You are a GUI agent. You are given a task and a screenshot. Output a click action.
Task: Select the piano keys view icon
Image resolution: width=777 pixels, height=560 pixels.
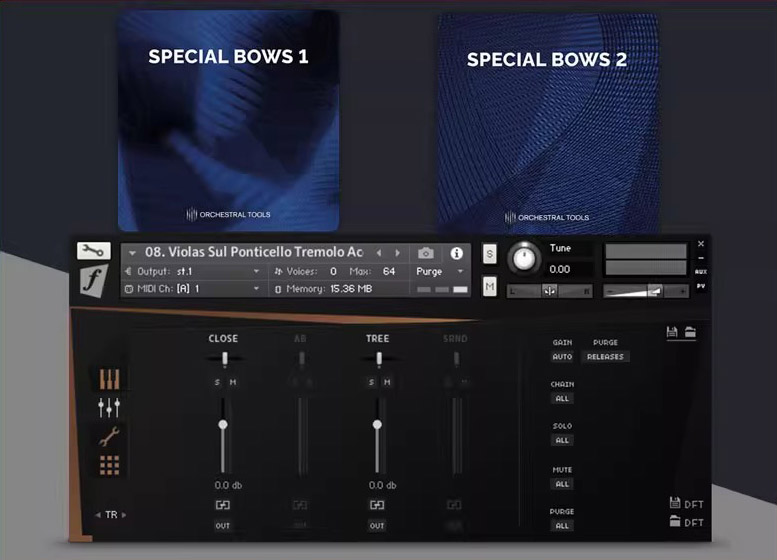coord(109,379)
